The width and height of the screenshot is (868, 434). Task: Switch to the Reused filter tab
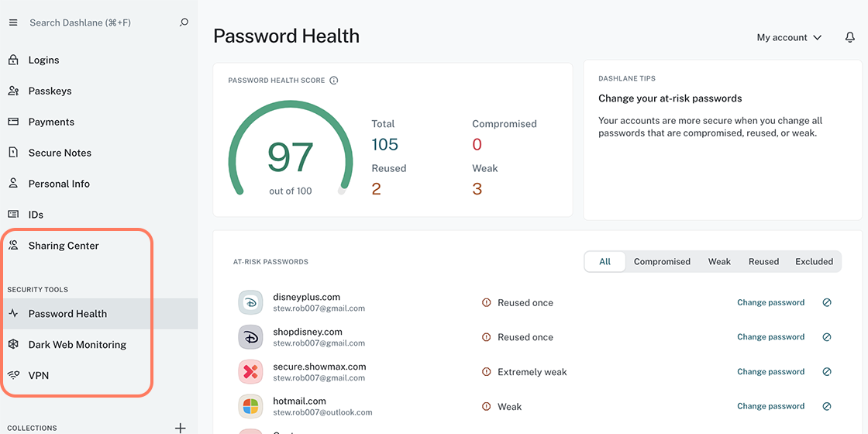[763, 261]
